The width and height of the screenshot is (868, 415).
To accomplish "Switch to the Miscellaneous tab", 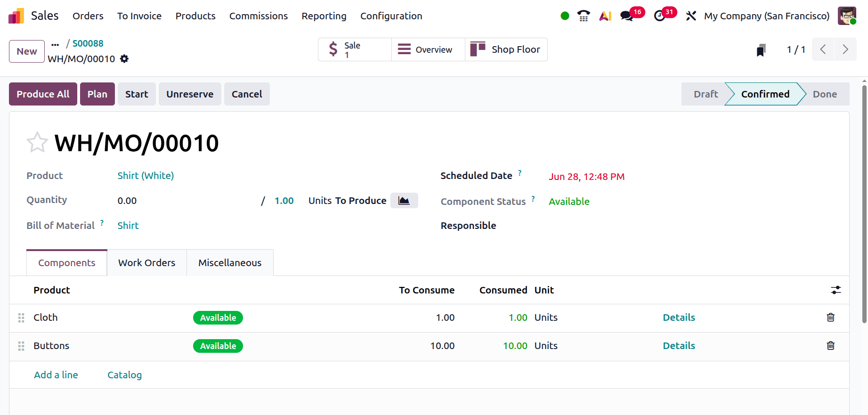I will pyautogui.click(x=230, y=263).
